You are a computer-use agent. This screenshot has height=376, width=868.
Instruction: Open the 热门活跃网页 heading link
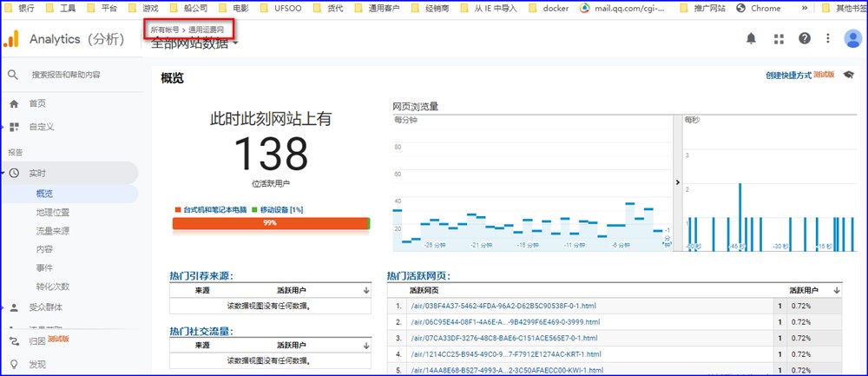tap(418, 276)
